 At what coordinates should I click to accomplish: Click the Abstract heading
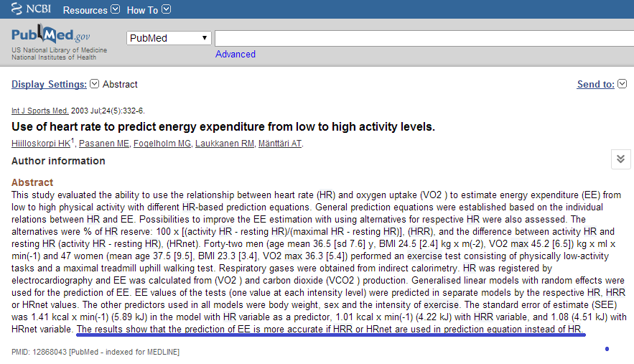(32, 182)
